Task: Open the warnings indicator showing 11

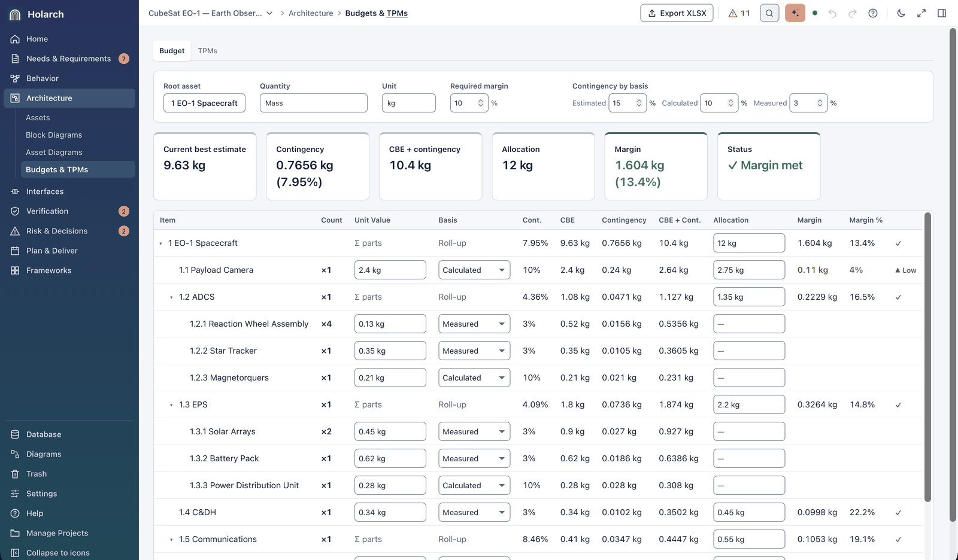Action: [x=739, y=13]
